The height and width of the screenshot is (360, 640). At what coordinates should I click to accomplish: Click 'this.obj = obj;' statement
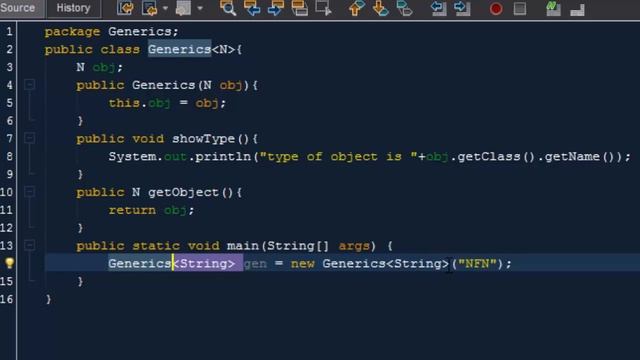tap(167, 103)
